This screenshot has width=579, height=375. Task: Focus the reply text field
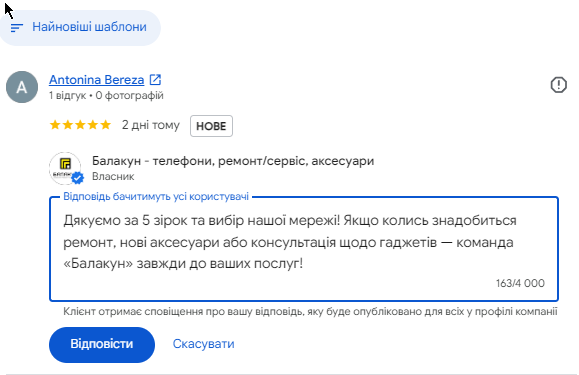[304, 249]
